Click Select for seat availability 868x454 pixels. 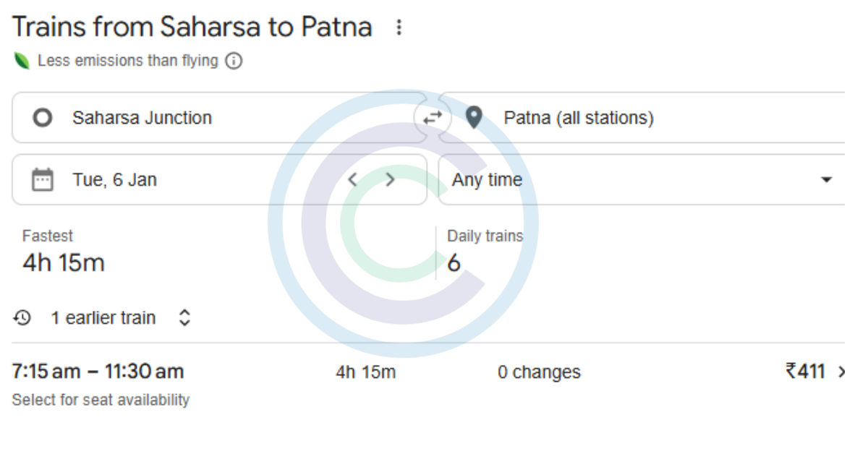100,399
